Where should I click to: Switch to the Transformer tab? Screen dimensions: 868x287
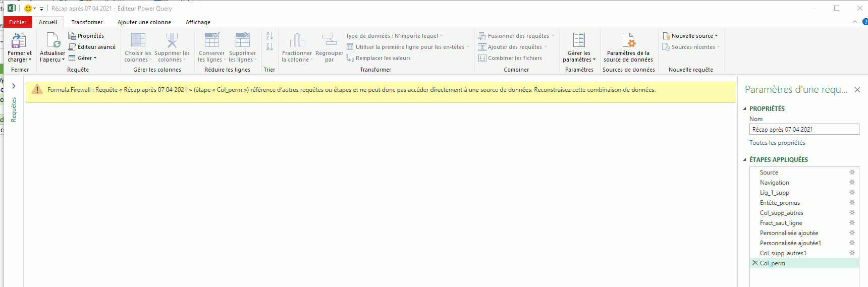[x=87, y=22]
